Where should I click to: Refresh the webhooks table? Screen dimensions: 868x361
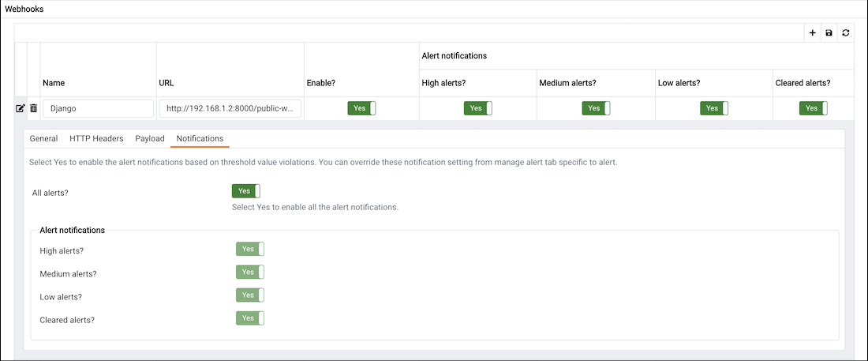click(x=845, y=33)
